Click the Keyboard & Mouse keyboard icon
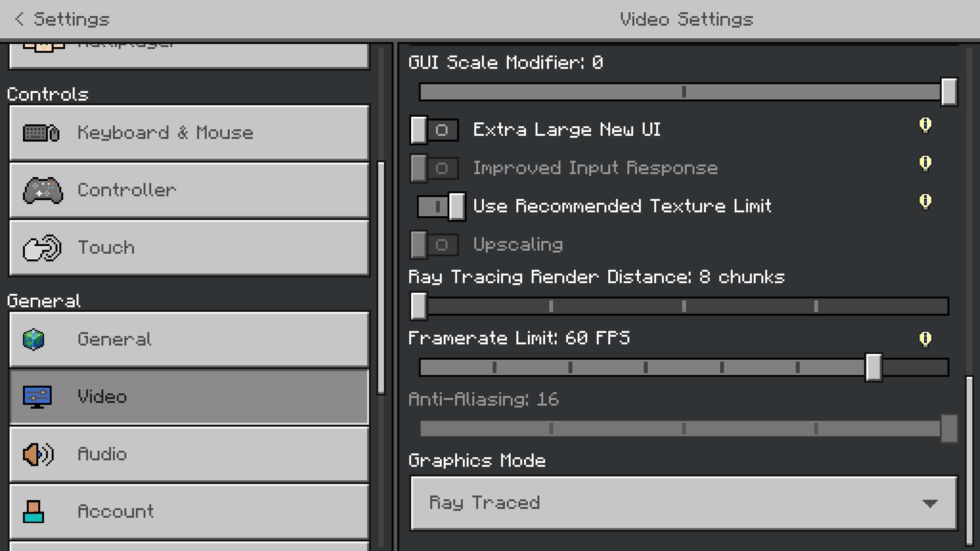 [41, 133]
